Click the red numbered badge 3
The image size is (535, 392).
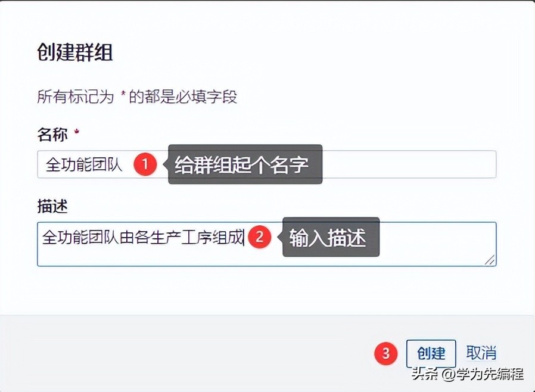(385, 353)
